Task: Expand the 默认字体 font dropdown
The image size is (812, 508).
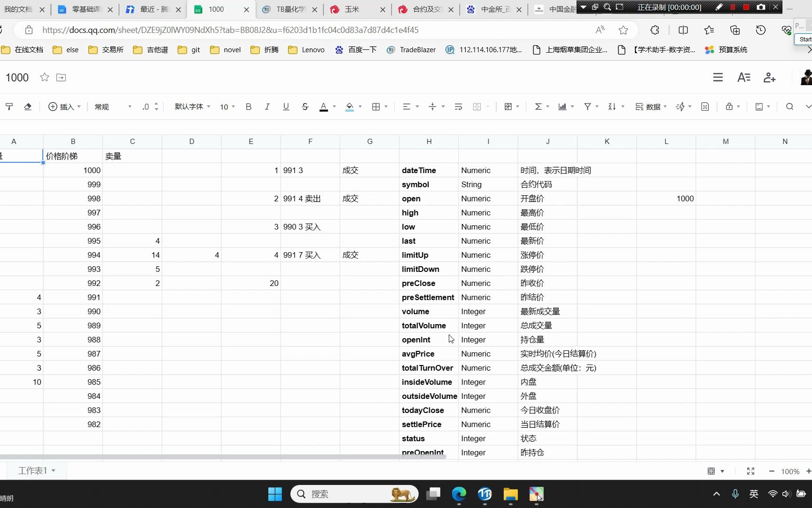Action: [x=193, y=107]
